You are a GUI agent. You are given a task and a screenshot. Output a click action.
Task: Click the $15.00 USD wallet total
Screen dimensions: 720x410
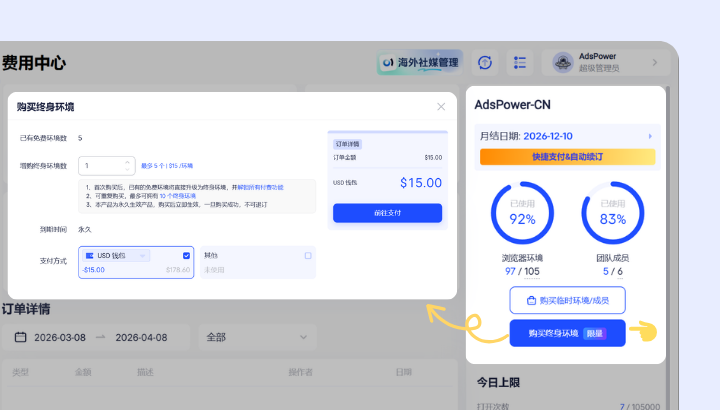pyautogui.click(x=421, y=183)
